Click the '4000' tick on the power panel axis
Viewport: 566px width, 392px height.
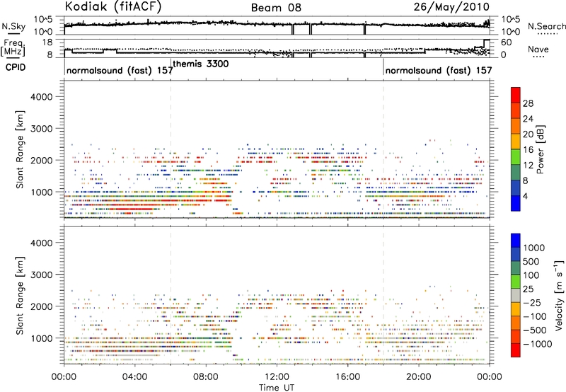[x=42, y=97]
